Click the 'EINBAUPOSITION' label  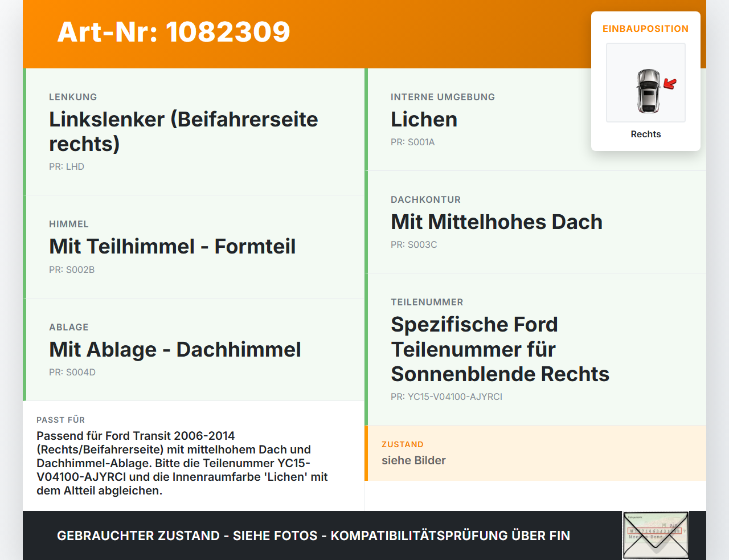click(646, 28)
